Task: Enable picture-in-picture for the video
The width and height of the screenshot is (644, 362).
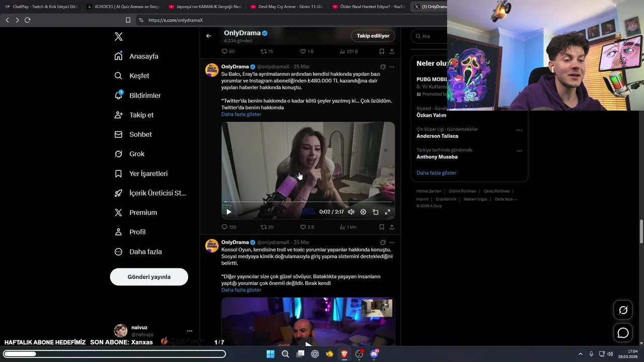Action: click(x=375, y=212)
